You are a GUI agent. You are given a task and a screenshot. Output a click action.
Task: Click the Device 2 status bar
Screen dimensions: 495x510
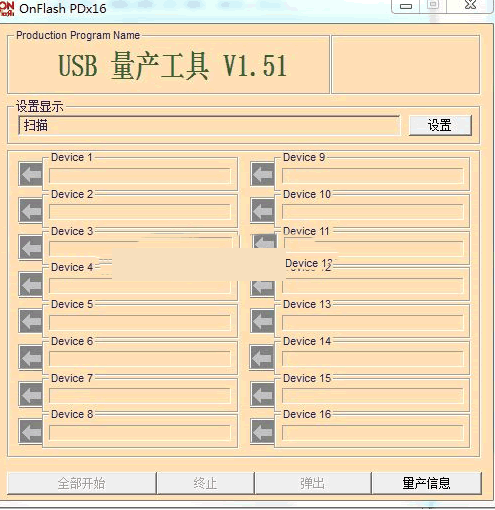[x=140, y=212]
